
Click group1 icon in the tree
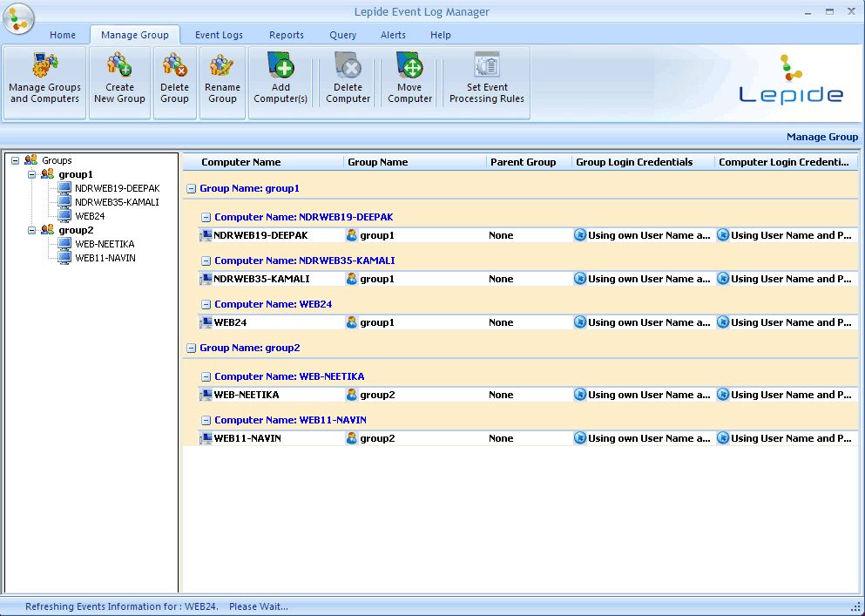pos(47,174)
